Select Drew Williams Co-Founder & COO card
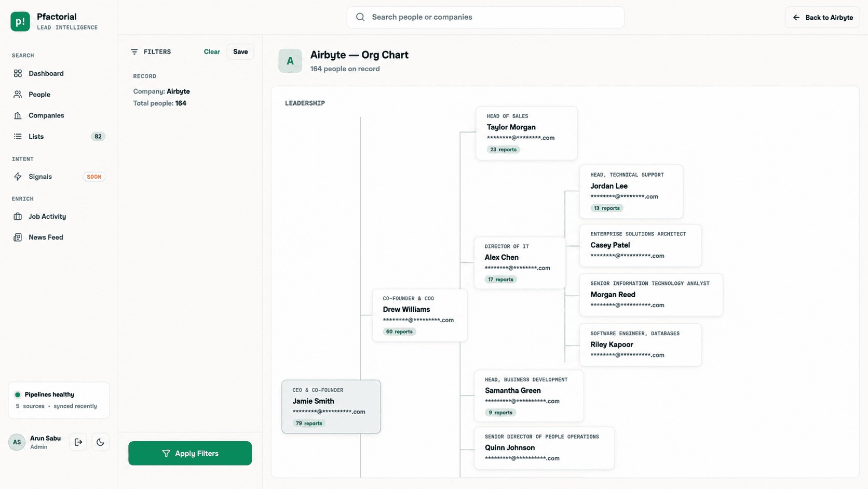This screenshot has width=868, height=489. point(420,315)
